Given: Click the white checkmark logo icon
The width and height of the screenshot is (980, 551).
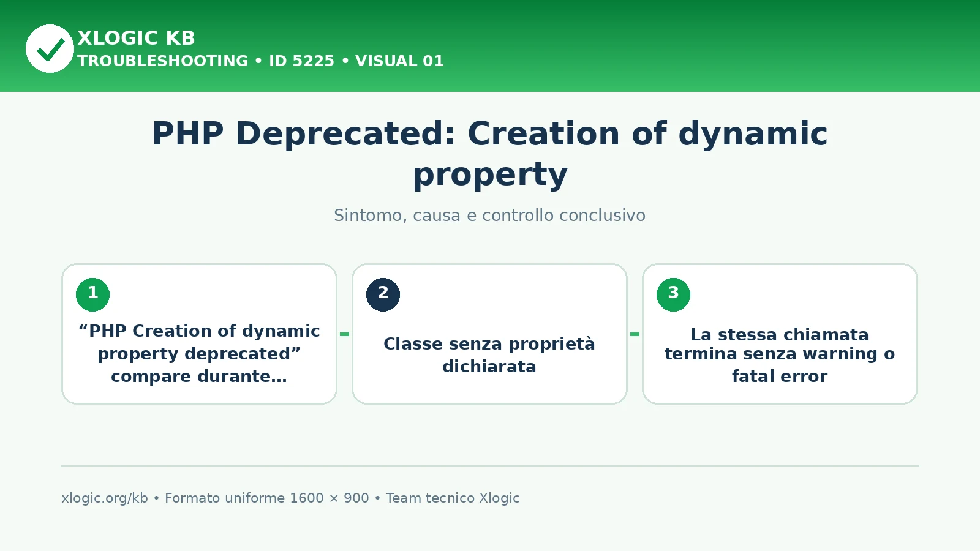Looking at the screenshot, I should [50, 48].
